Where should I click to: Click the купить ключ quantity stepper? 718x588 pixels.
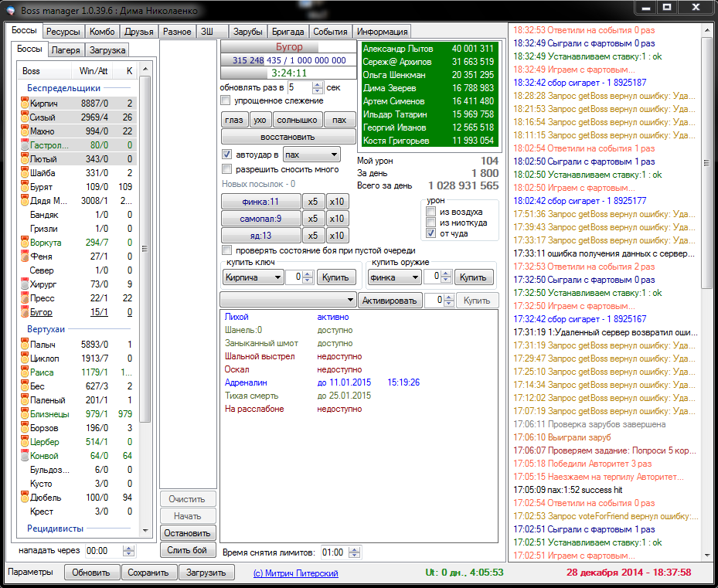point(308,277)
